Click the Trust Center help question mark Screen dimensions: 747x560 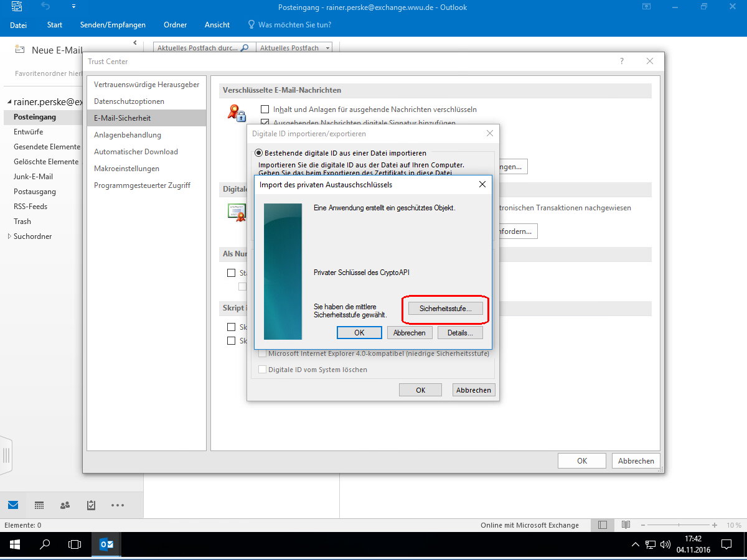coord(621,61)
